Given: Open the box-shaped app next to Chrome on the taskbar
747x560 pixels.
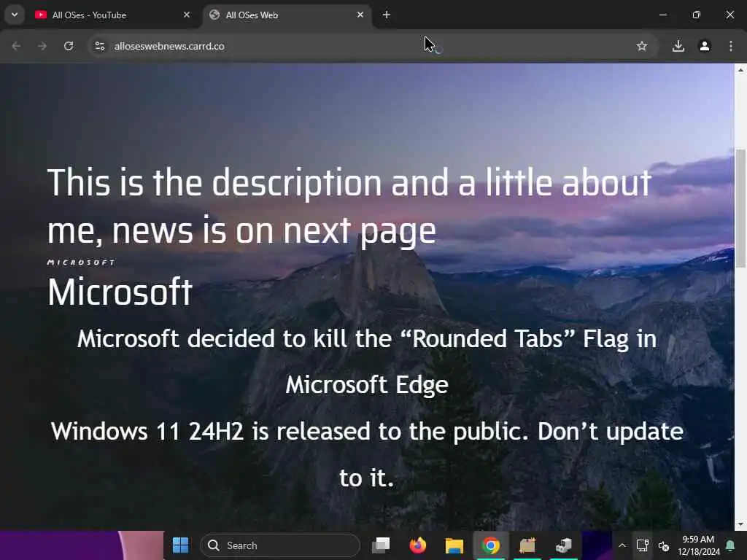Looking at the screenshot, I should [527, 545].
